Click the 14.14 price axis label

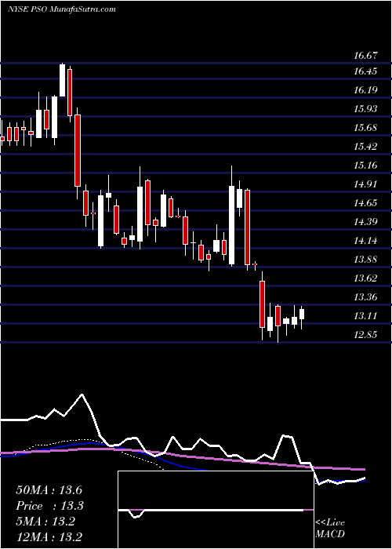coord(365,241)
